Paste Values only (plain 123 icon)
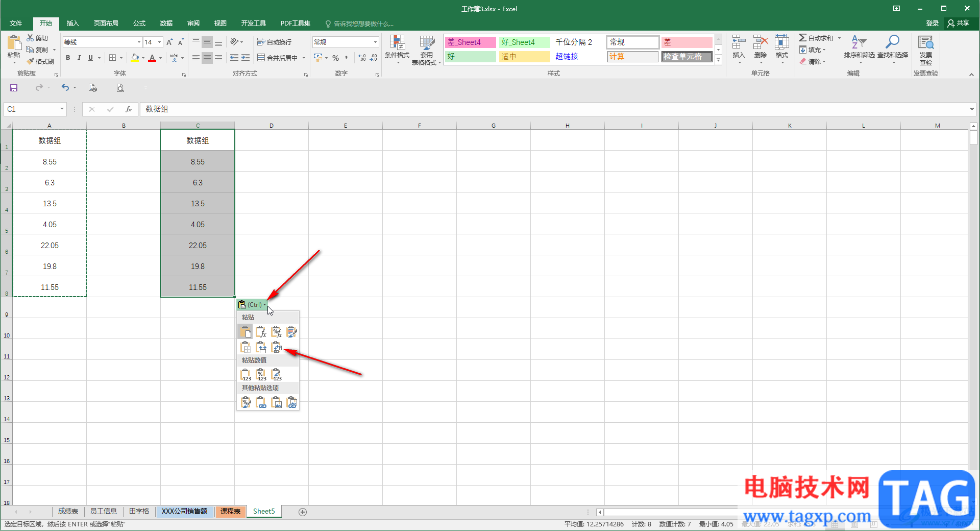 [246, 375]
